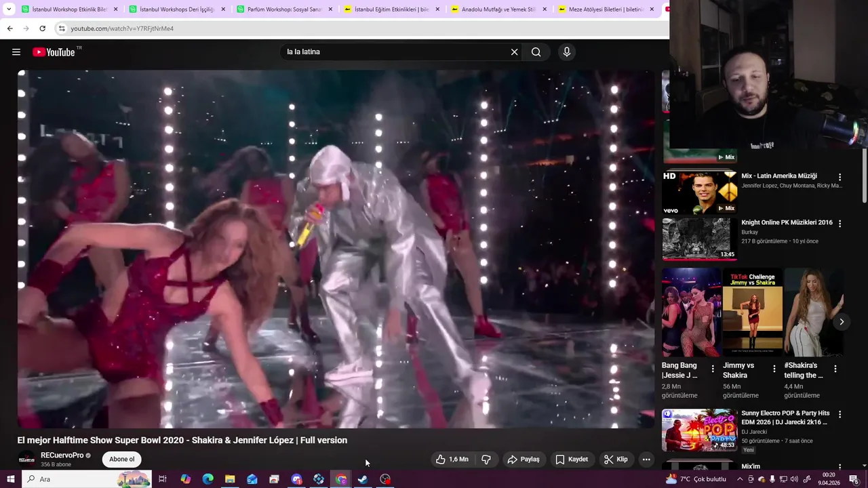Open File Explorer from taskbar

[230, 479]
